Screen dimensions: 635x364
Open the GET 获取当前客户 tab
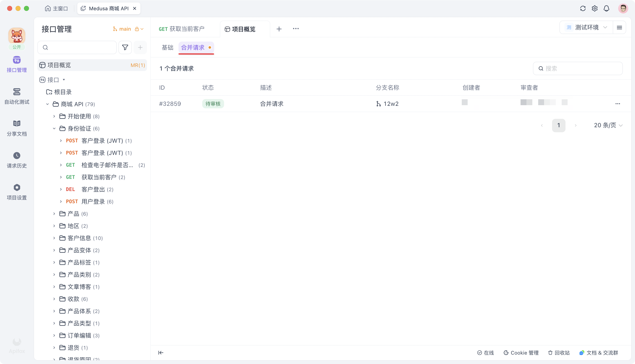[182, 29]
